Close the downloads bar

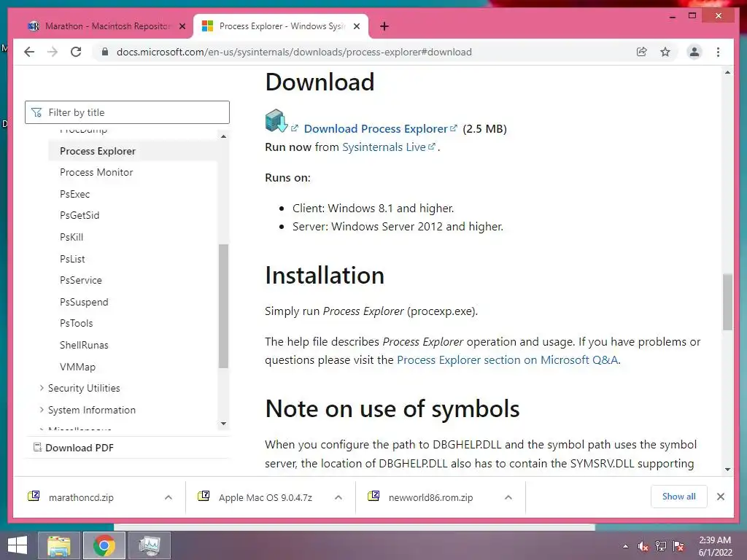pos(720,497)
